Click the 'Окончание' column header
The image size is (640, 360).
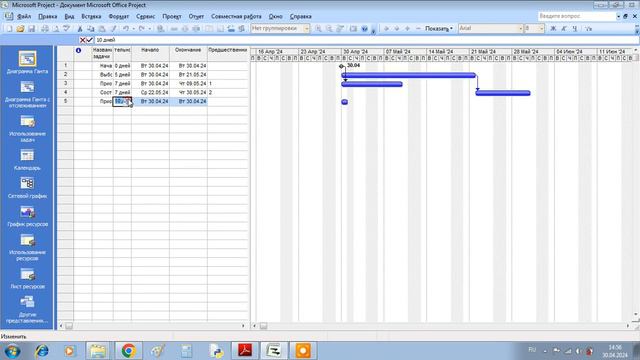point(188,53)
